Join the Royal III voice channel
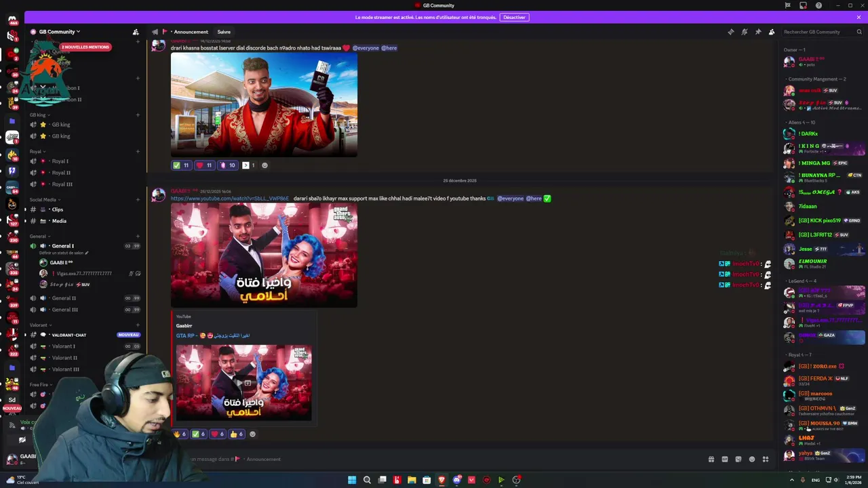868x488 pixels. pos(85,184)
